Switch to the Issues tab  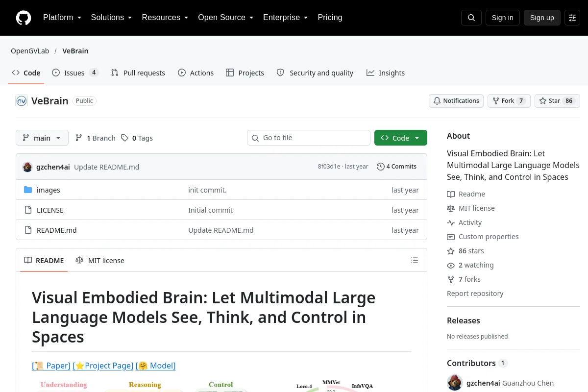75,73
